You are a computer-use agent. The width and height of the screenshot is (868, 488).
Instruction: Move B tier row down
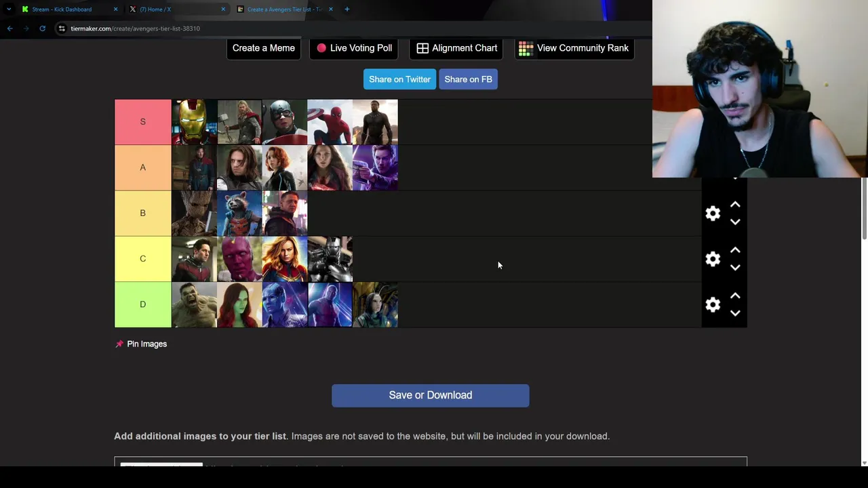[x=735, y=222]
